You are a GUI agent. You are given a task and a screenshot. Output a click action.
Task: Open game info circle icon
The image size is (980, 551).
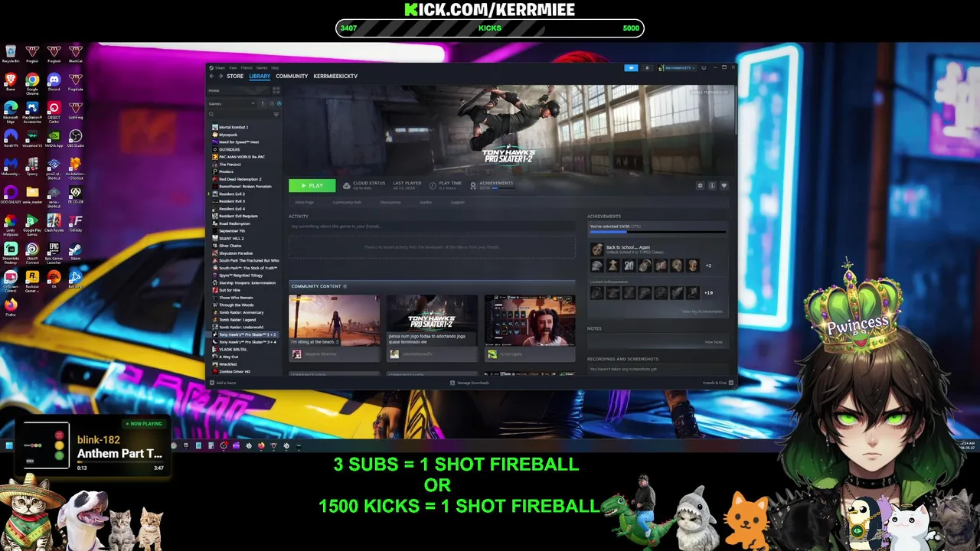pos(712,185)
